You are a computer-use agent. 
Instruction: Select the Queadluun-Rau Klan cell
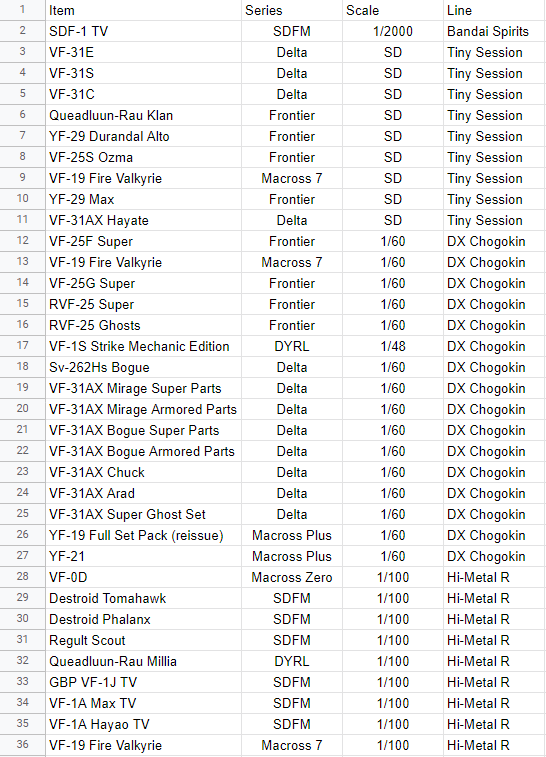point(143,115)
